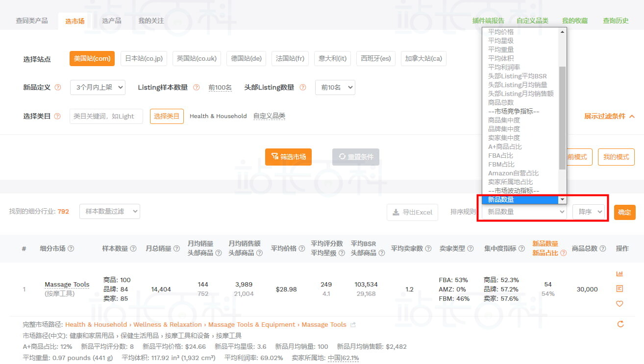
Task: Click the category keyword input field
Action: coord(106,117)
